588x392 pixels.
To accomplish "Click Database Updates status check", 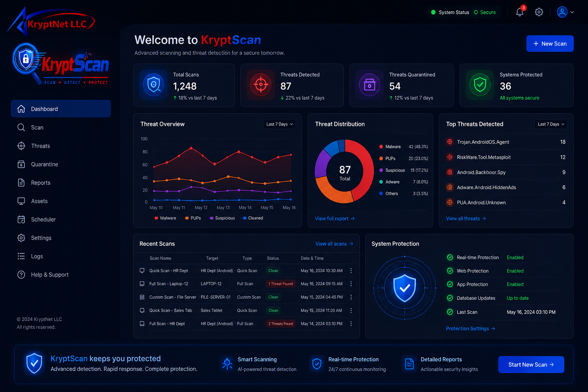I will tap(450, 298).
